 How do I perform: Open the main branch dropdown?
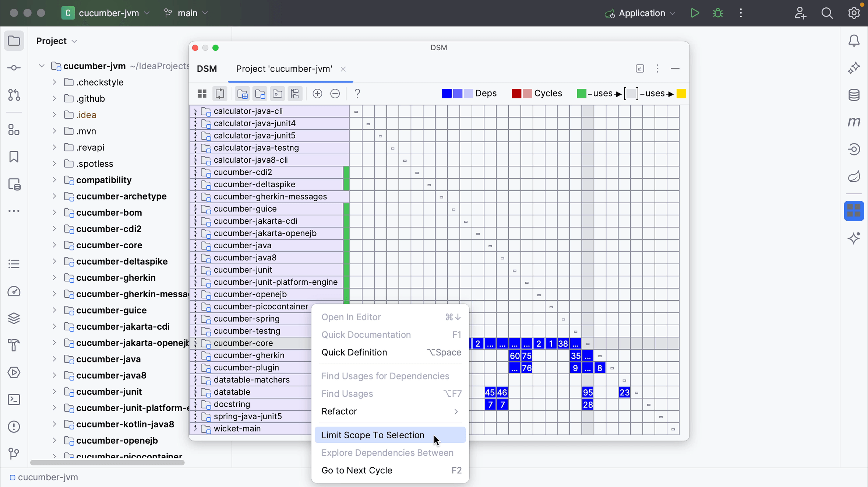pos(187,13)
